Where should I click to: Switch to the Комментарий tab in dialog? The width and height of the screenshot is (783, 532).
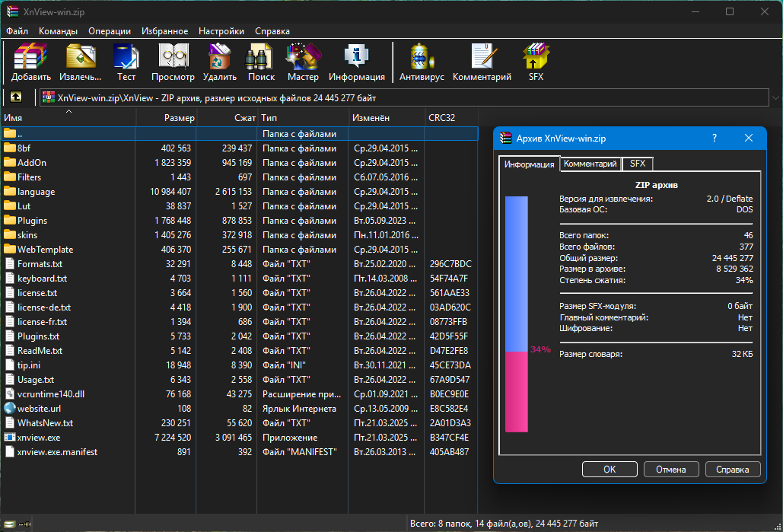(x=590, y=164)
